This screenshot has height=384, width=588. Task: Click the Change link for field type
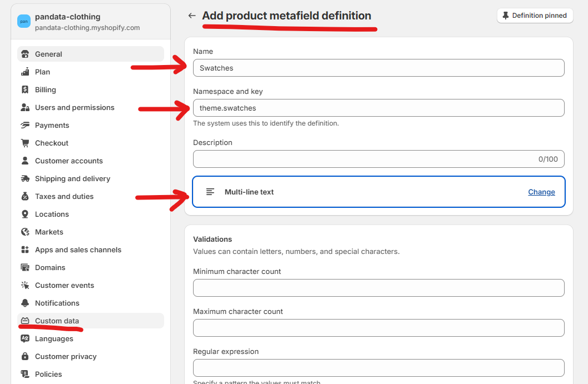click(541, 192)
